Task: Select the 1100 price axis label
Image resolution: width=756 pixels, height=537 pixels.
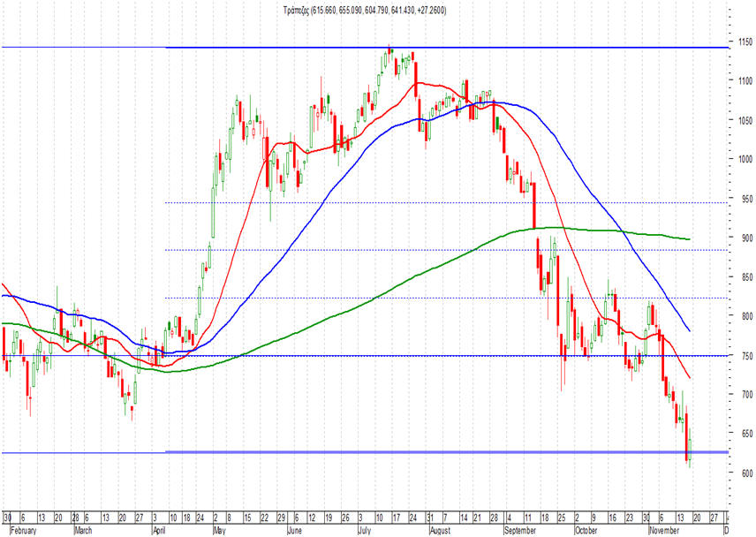Action: coord(745,81)
